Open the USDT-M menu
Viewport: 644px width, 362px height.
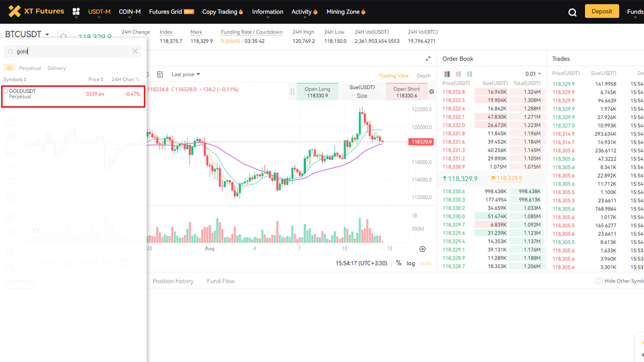[x=99, y=12]
